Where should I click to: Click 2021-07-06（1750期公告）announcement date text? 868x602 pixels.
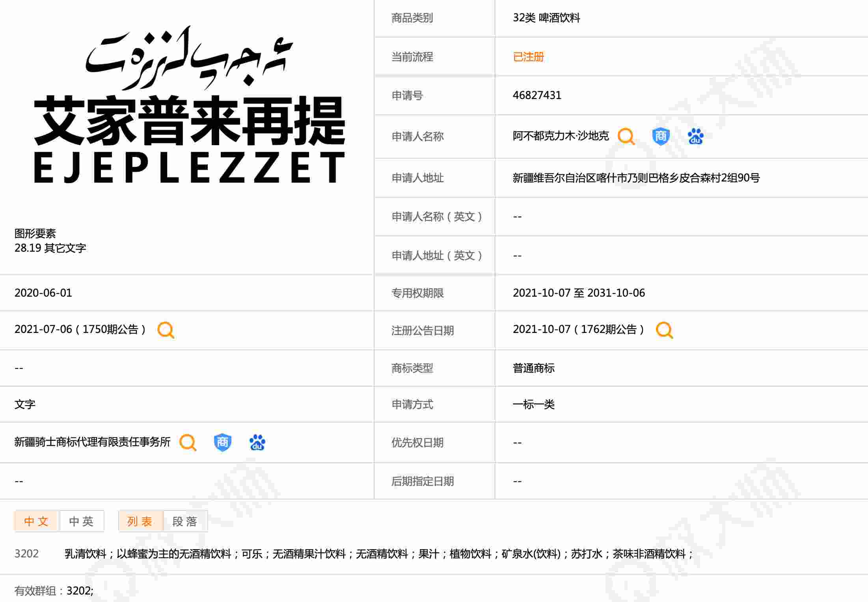point(81,329)
